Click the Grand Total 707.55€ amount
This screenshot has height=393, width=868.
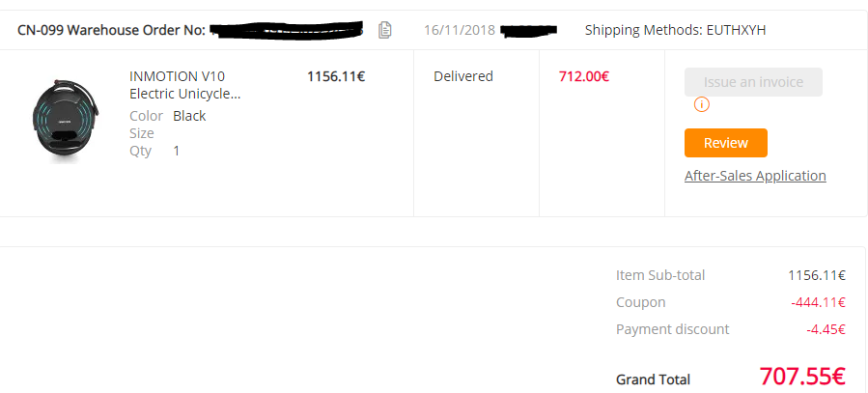coord(802,377)
